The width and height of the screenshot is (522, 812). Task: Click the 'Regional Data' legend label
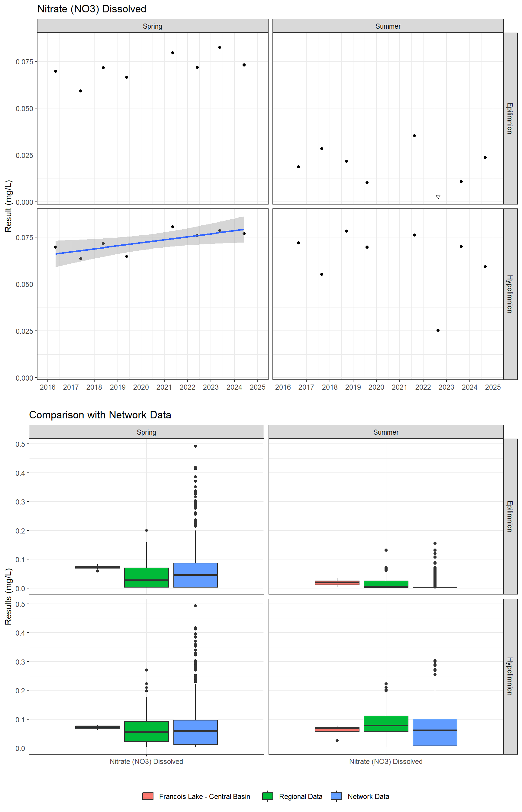(x=301, y=796)
